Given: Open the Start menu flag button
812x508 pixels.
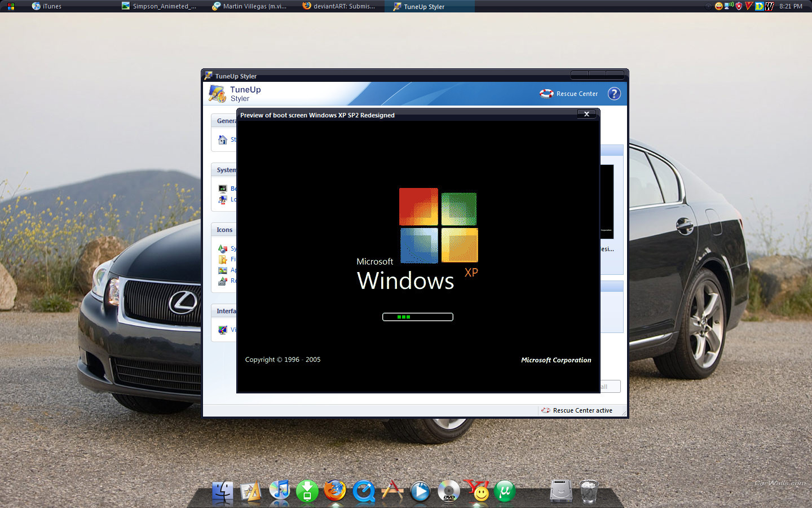Looking at the screenshot, I should click(x=11, y=6).
